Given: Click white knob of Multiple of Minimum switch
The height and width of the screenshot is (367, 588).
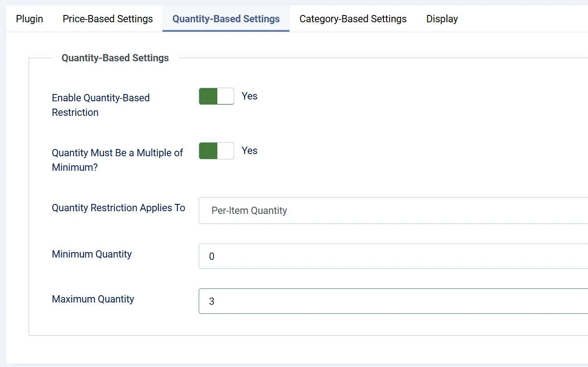Looking at the screenshot, I should pyautogui.click(x=225, y=151).
